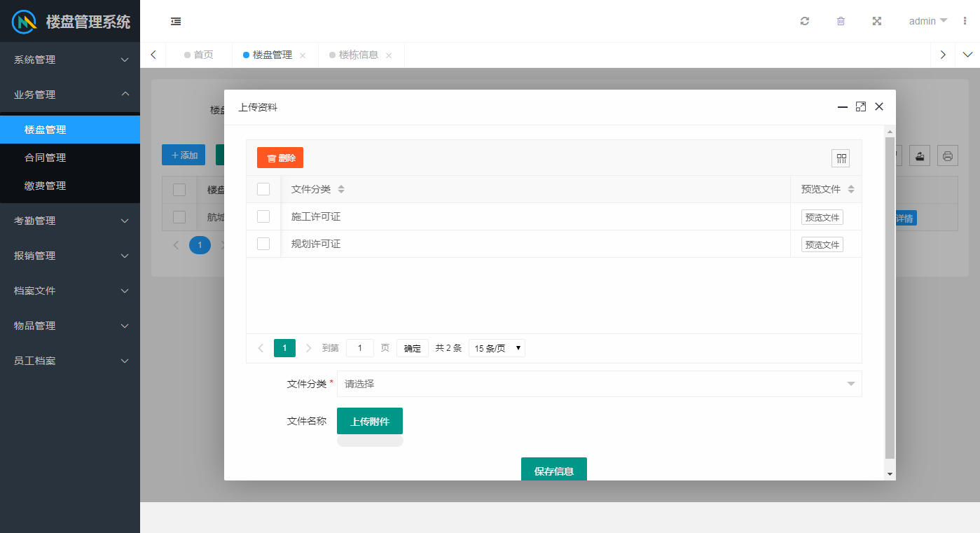The width and height of the screenshot is (980, 533).
Task: Expand the 系统管理 sidebar menu
Action: point(70,60)
